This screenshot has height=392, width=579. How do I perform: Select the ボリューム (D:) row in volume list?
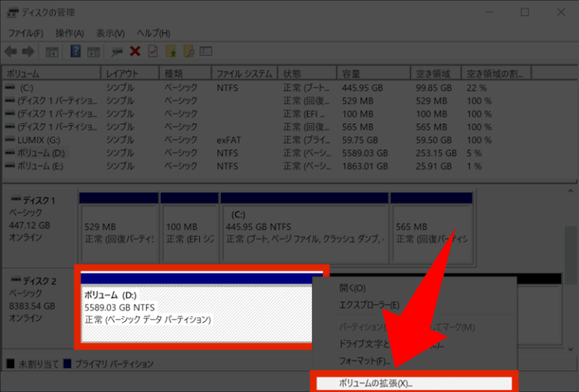(288, 153)
